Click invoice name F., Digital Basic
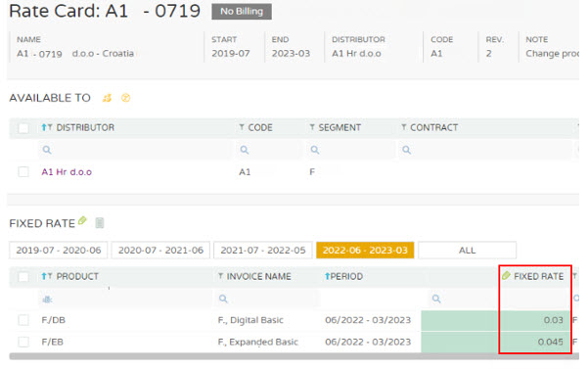 pos(250,320)
